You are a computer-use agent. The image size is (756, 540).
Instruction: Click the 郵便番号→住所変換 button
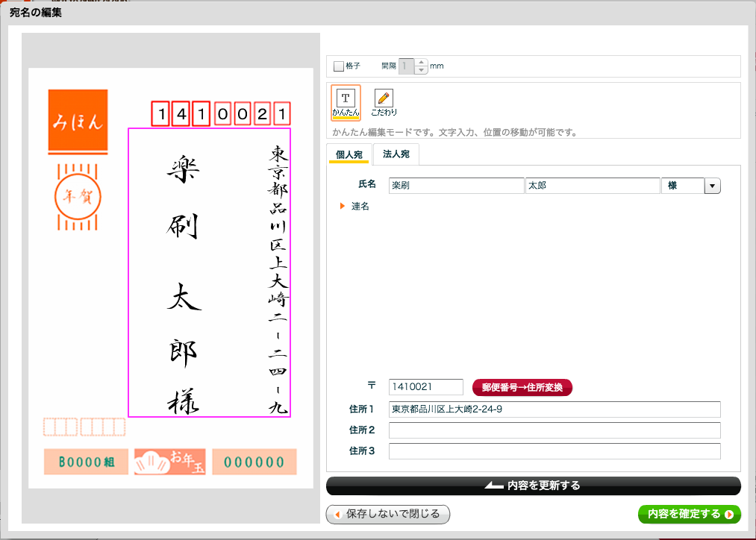point(522,387)
